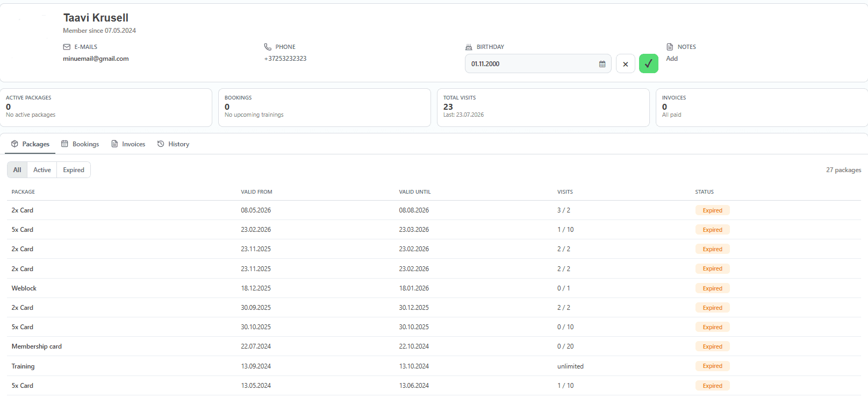This screenshot has width=868, height=397.
Task: Click the Expired badge in Training row
Action: click(x=712, y=366)
